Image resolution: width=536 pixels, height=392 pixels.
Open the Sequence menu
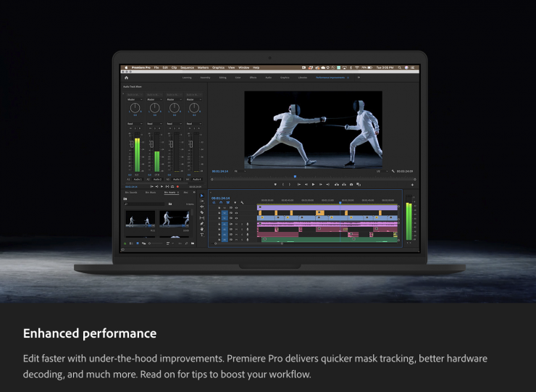pyautogui.click(x=187, y=67)
